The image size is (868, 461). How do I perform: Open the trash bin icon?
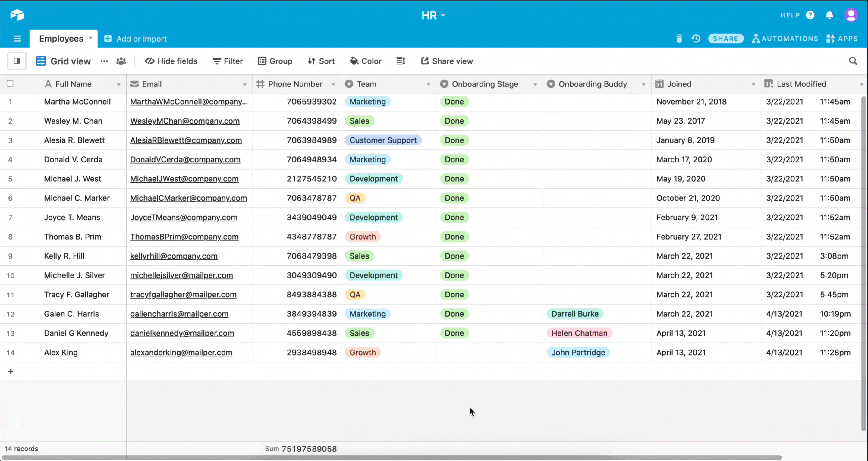point(679,39)
